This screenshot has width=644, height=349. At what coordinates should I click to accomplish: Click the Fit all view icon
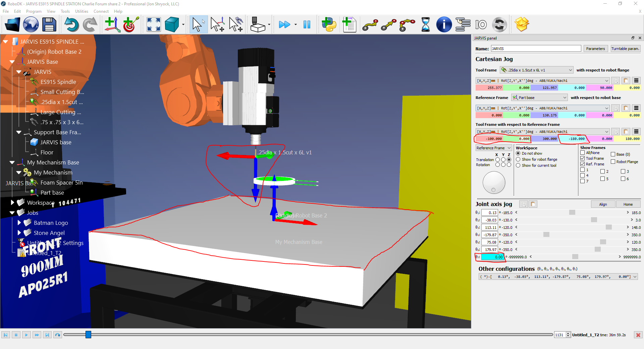(154, 24)
